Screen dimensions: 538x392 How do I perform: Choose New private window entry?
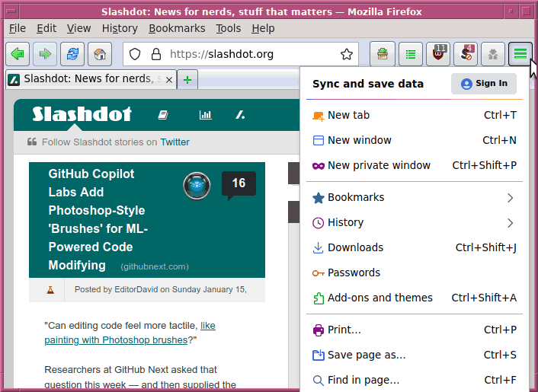(x=414, y=165)
